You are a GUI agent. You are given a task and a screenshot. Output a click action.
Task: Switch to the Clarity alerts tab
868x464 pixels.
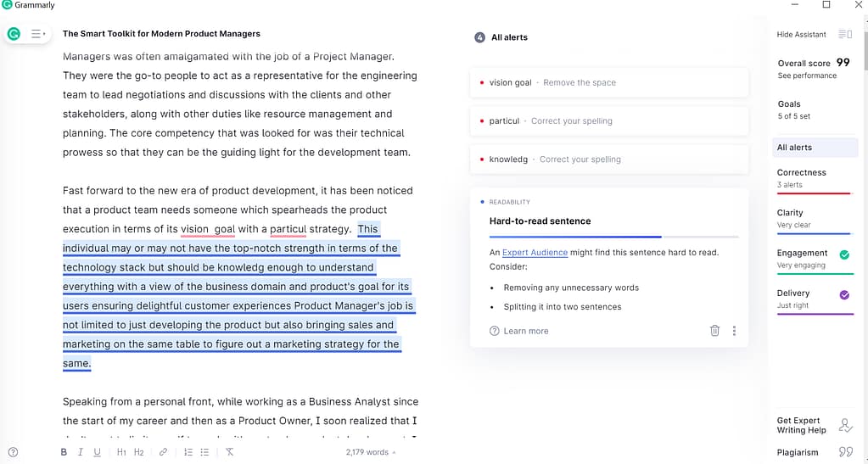[x=814, y=218]
